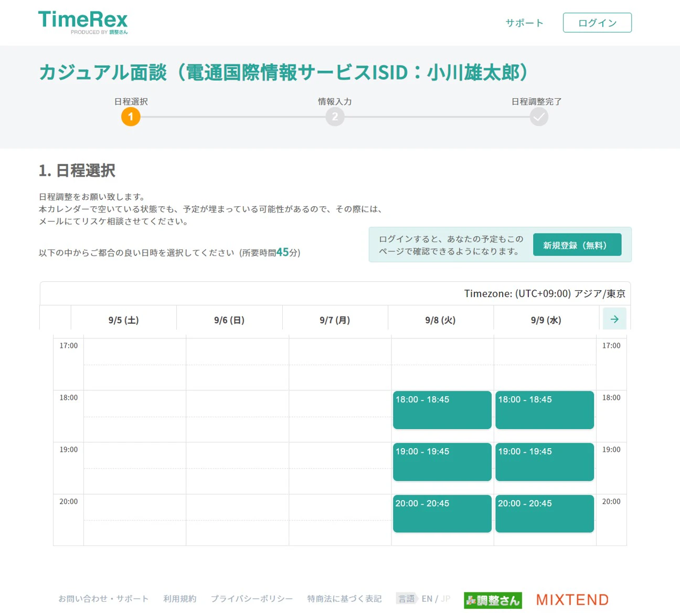Select 9/9 20:00 - 20:45 slot
Viewport: 680px width, 616px height.
545,514
